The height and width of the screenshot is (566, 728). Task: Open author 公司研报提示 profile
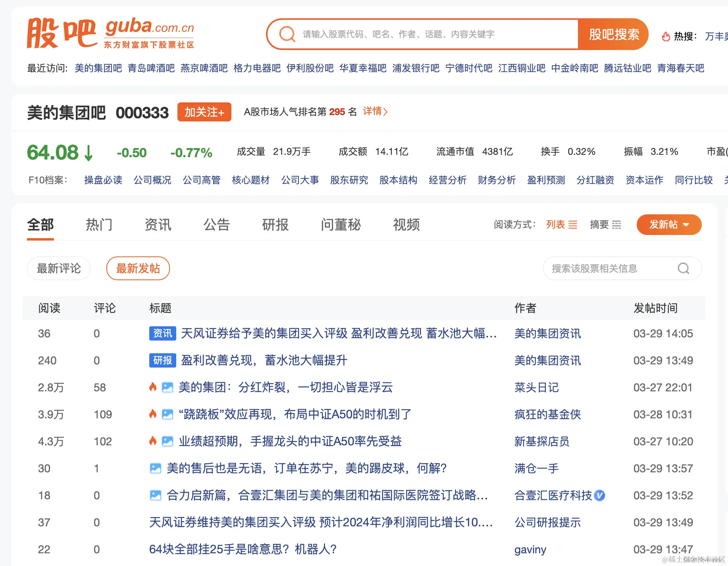tap(548, 522)
